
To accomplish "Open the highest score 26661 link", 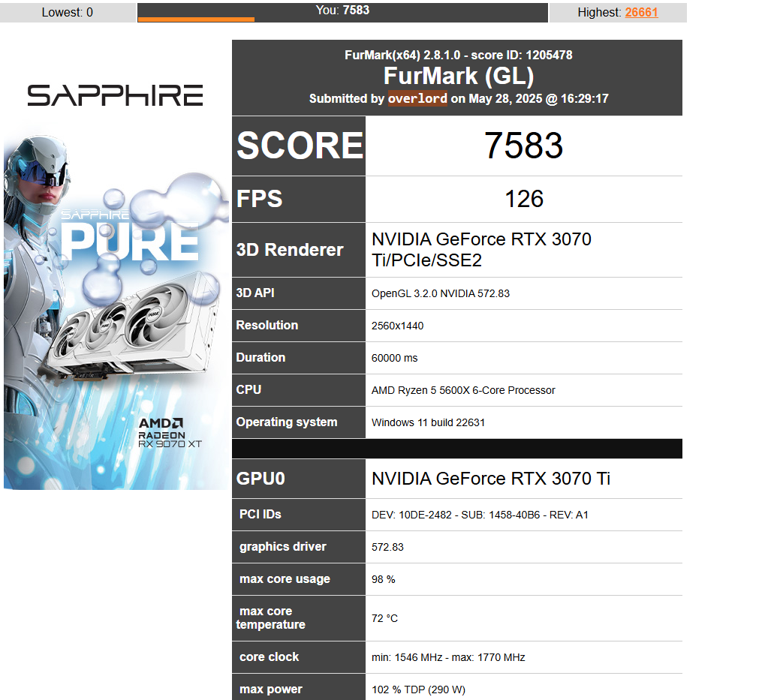I will [x=641, y=12].
